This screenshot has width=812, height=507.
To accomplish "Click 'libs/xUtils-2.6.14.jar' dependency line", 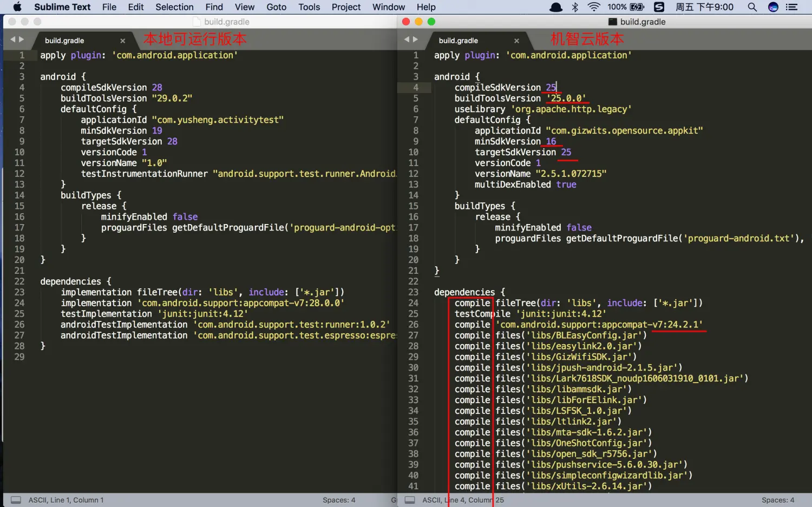I will click(553, 486).
